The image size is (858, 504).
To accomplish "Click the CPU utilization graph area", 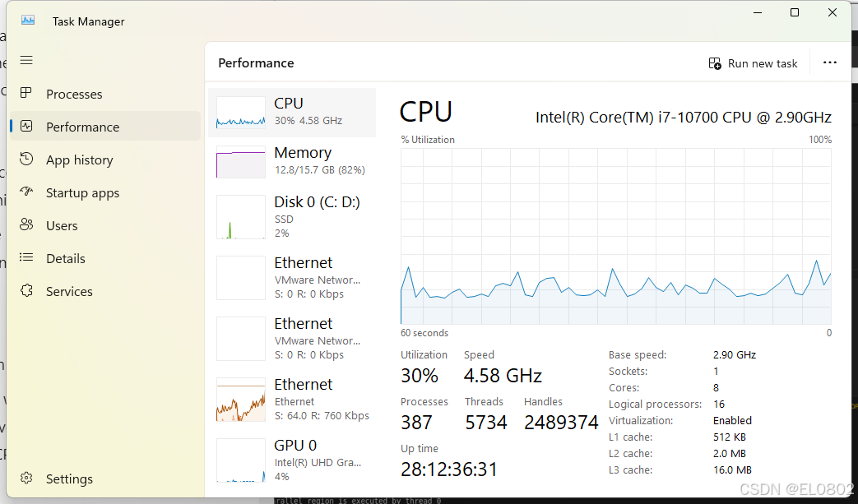I will point(615,238).
